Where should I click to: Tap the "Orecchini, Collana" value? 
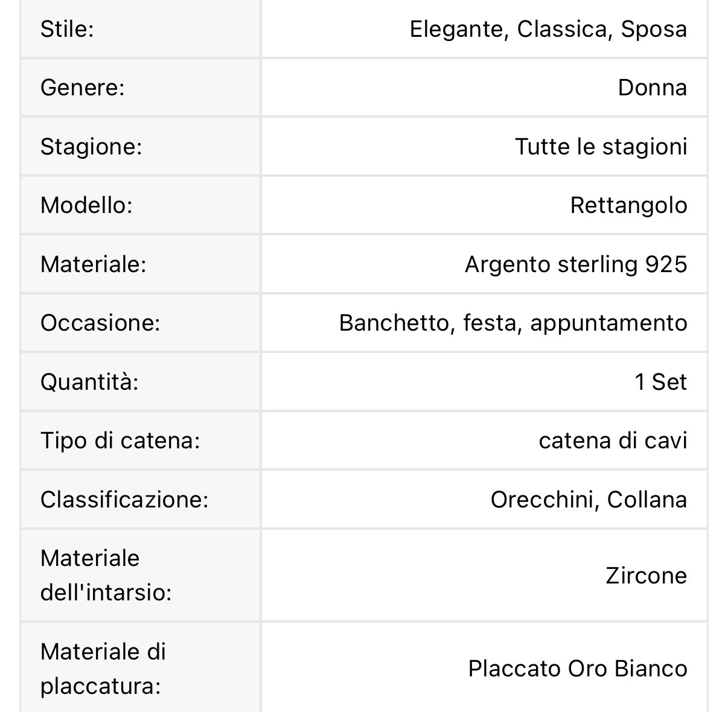(x=589, y=500)
